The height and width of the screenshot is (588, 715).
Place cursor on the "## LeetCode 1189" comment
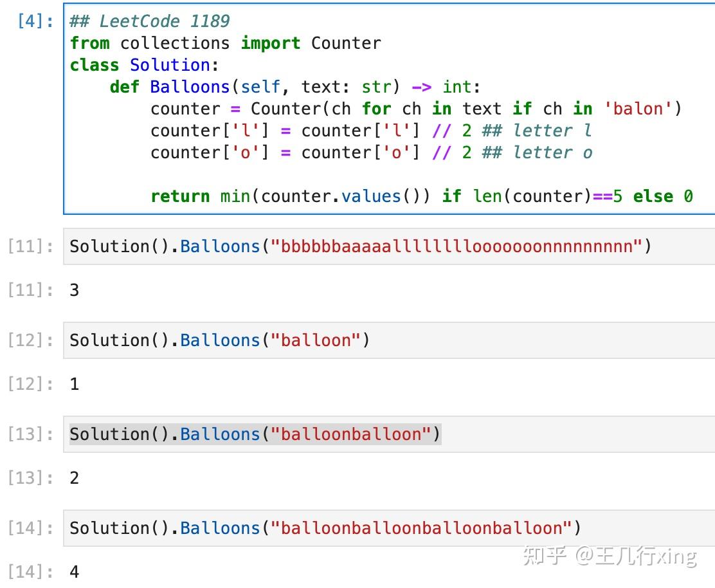pyautogui.click(x=149, y=21)
